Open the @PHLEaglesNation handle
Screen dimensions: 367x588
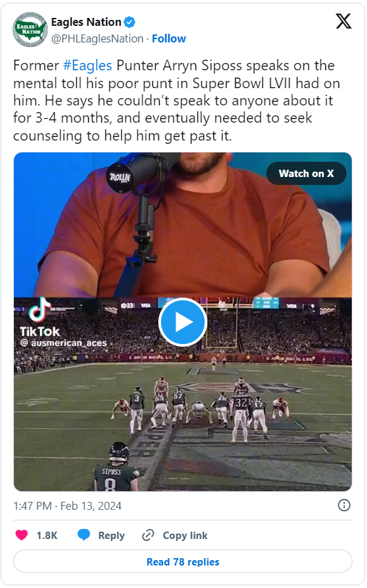[x=97, y=38]
